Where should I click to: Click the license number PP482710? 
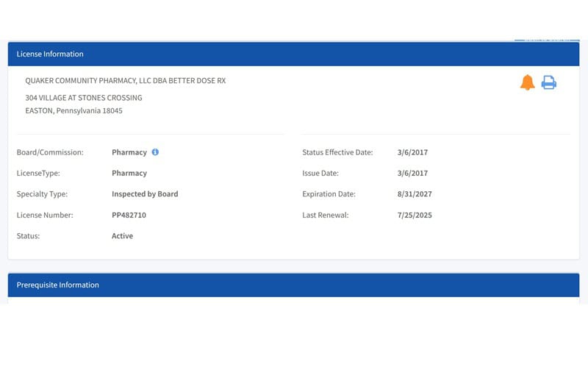pos(129,215)
